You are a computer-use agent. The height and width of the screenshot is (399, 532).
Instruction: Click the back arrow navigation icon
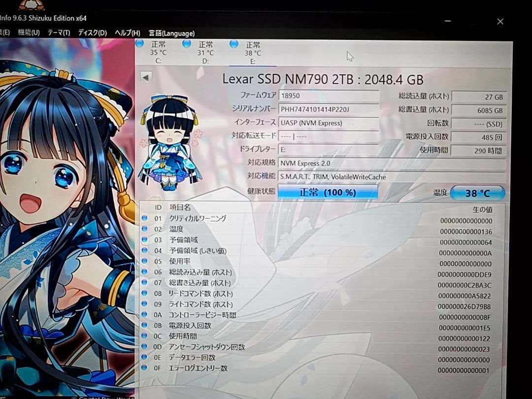(144, 77)
